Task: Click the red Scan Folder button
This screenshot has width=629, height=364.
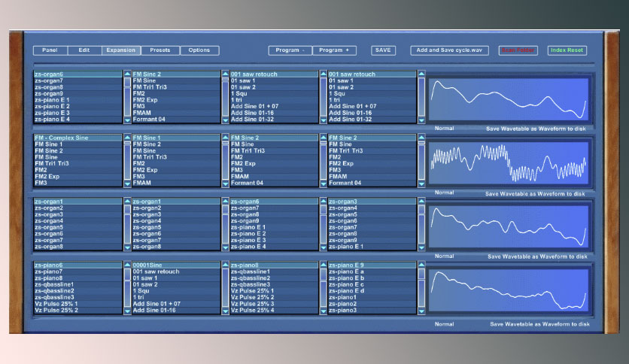Action: coord(518,50)
